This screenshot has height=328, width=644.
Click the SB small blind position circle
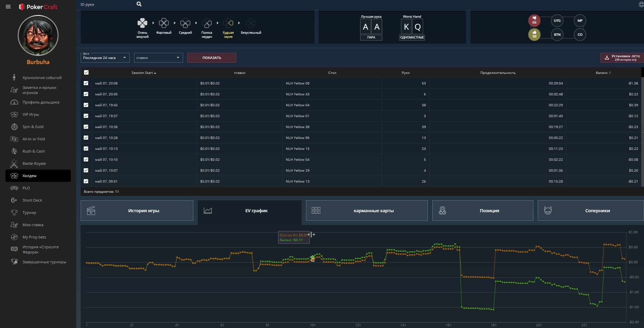[534, 34]
